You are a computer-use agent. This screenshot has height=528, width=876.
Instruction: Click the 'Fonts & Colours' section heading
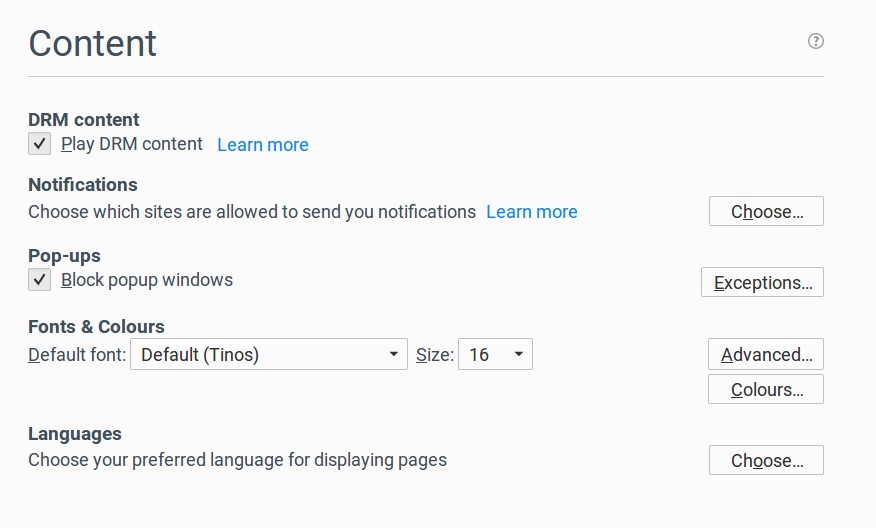point(96,327)
